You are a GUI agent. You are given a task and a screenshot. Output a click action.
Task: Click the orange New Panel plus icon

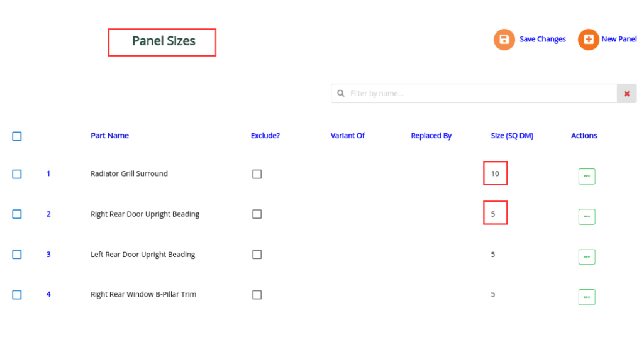587,39
